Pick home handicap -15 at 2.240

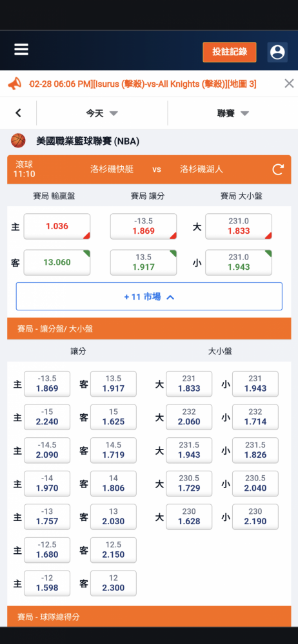pyautogui.click(x=47, y=417)
